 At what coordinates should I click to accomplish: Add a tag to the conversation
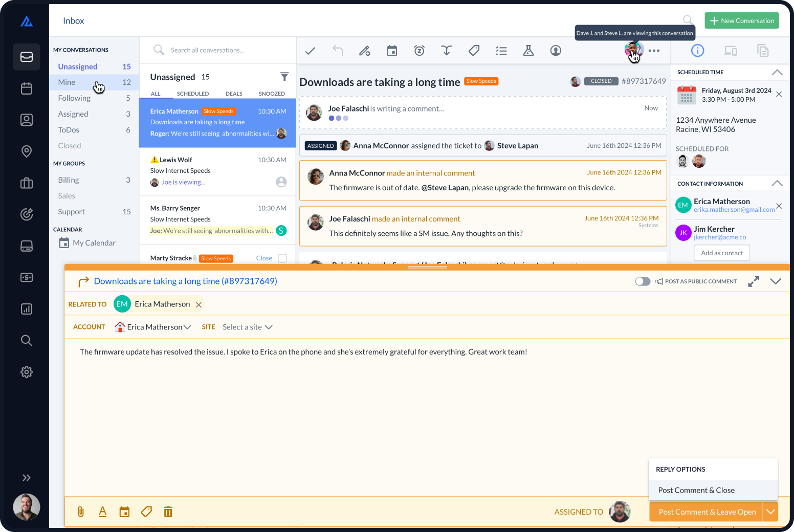pyautogui.click(x=474, y=51)
